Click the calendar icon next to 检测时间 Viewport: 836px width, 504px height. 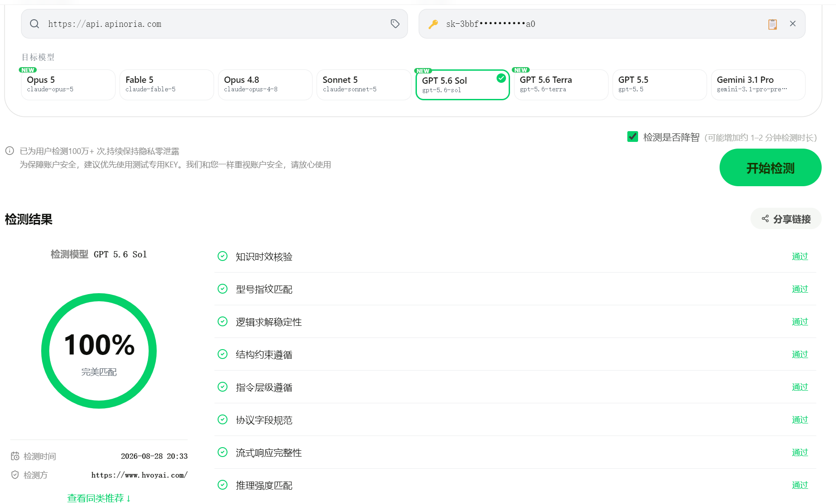(15, 456)
